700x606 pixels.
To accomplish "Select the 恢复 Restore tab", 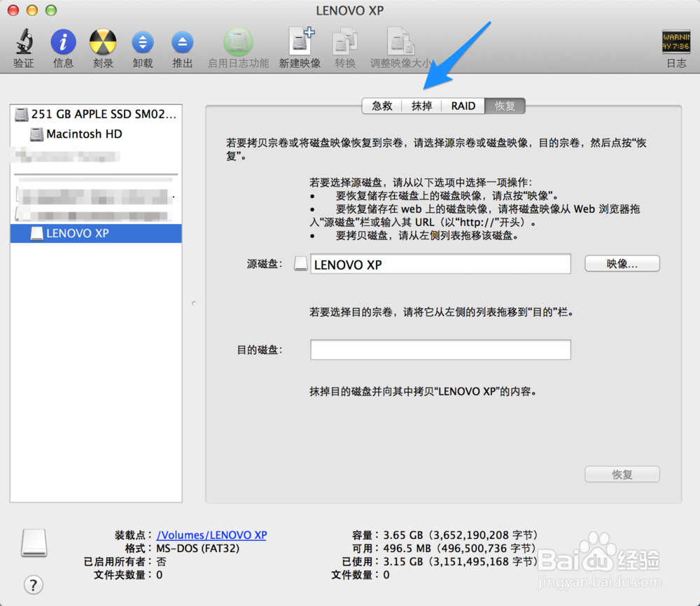I will click(505, 106).
